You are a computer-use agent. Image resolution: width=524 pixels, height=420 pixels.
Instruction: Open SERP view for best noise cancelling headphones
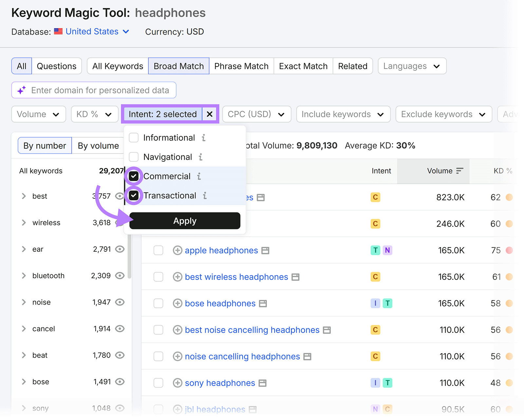click(x=327, y=330)
